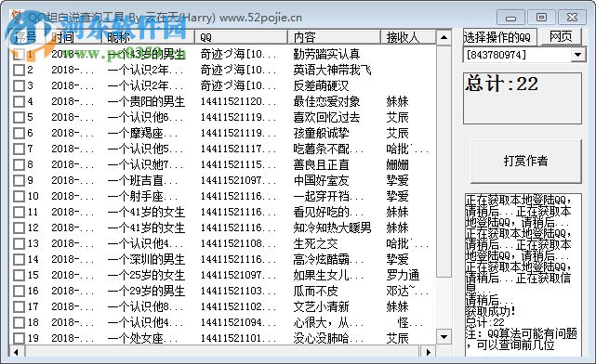The width and height of the screenshot is (596, 364).
Task: Sort by the 内容 column header
Action: pyautogui.click(x=334, y=37)
